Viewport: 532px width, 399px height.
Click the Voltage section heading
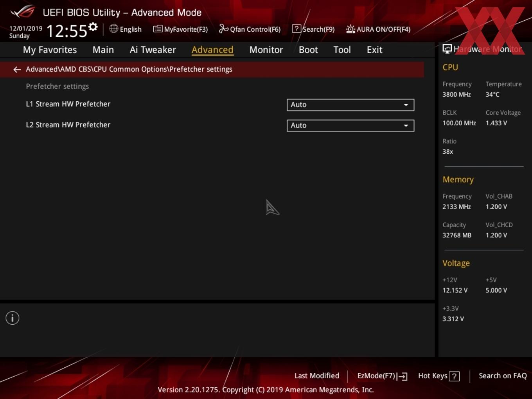(x=456, y=263)
